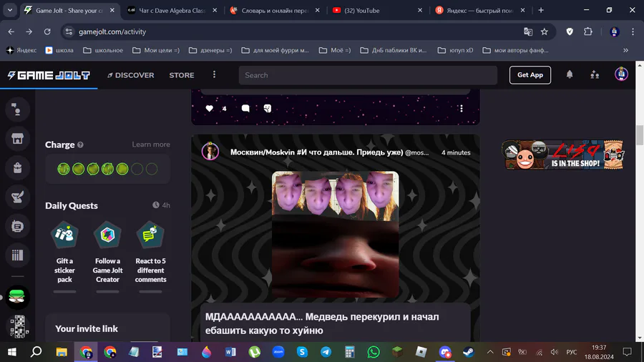The width and height of the screenshot is (644, 362).
Task: Open the Москвин/Moskvin profile name link
Action: tap(316, 152)
